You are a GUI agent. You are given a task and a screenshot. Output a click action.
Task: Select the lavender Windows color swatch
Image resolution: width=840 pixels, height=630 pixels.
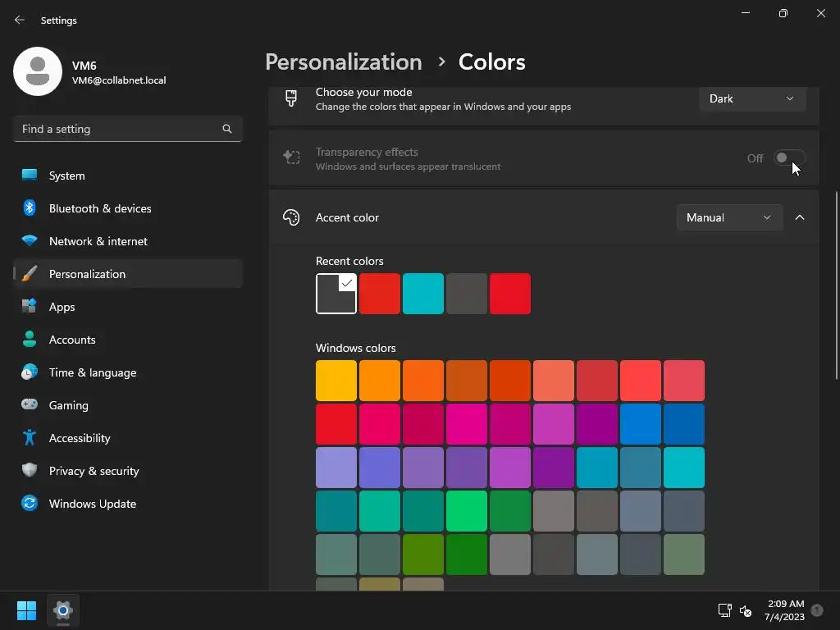tap(336, 468)
